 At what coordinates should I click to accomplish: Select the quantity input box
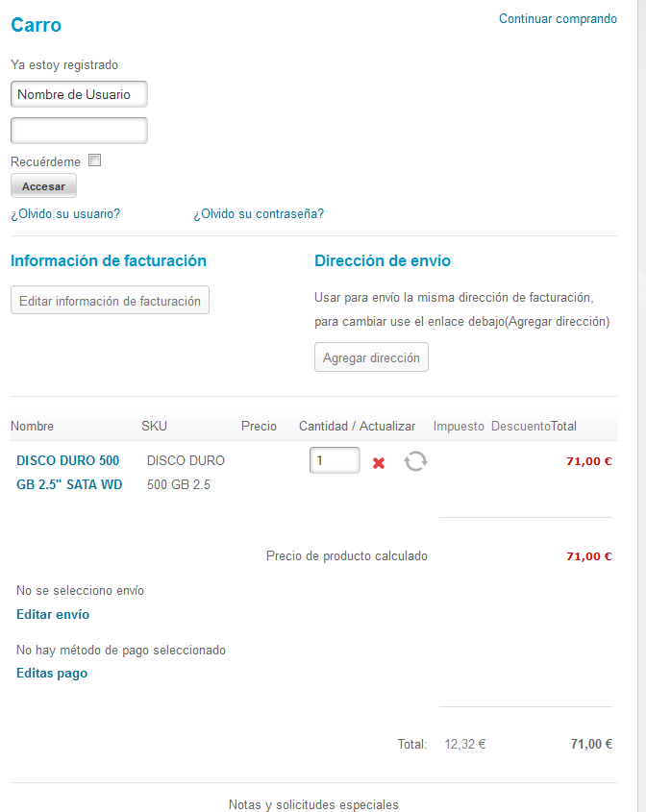[335, 460]
